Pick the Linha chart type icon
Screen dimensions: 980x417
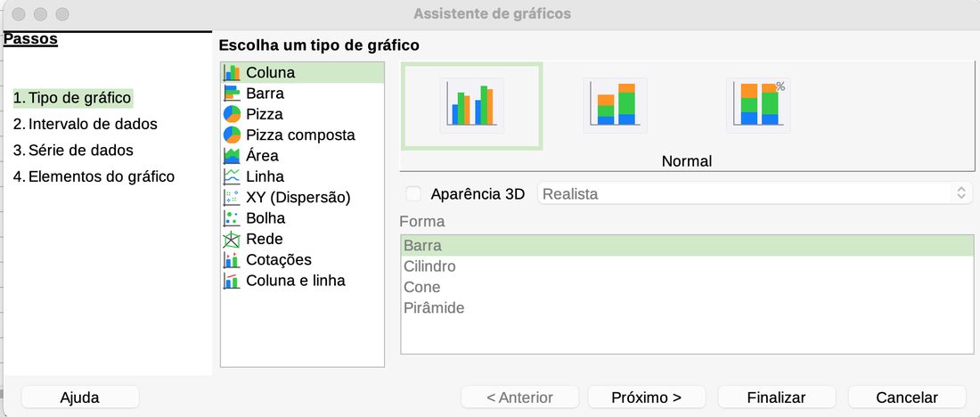(x=232, y=176)
